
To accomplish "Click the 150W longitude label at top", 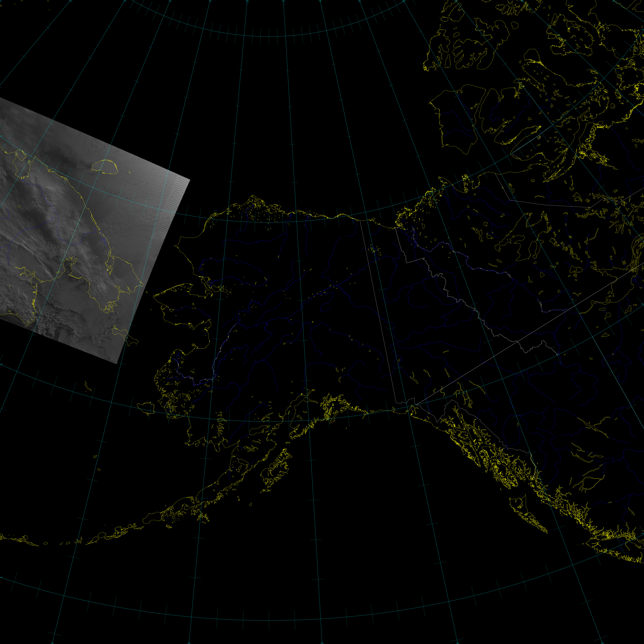I will tap(283, 1).
